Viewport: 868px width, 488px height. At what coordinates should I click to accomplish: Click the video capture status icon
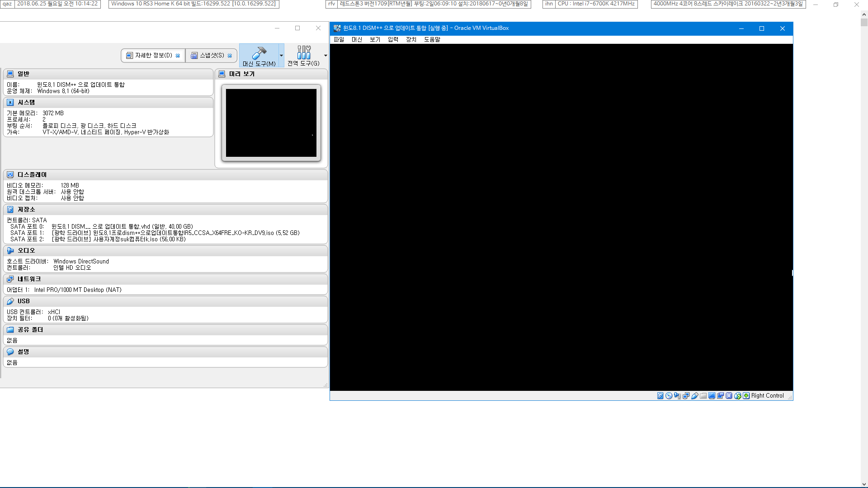click(720, 396)
